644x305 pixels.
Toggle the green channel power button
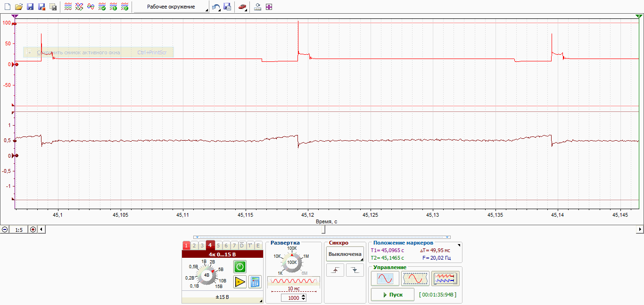tap(240, 267)
